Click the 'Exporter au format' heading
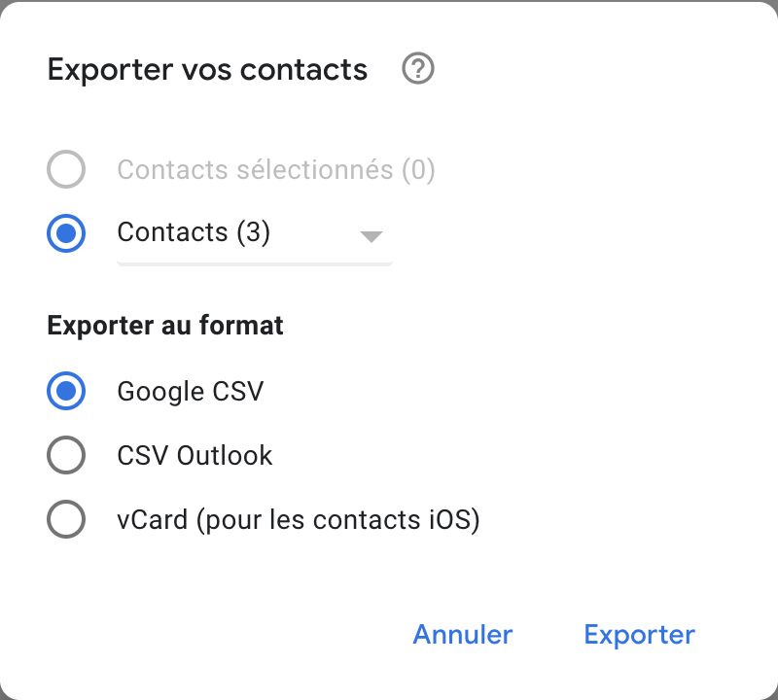 pyautogui.click(x=165, y=325)
